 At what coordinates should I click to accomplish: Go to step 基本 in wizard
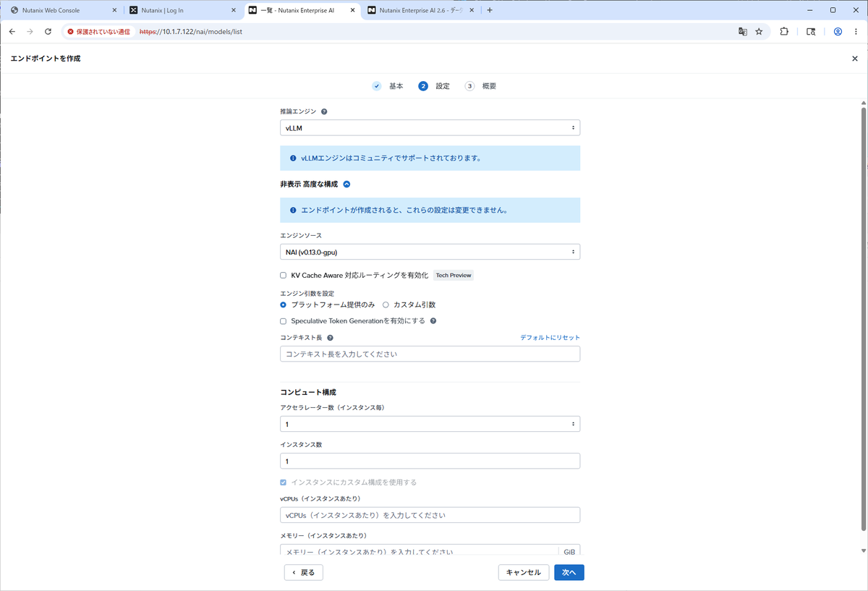[x=388, y=86]
